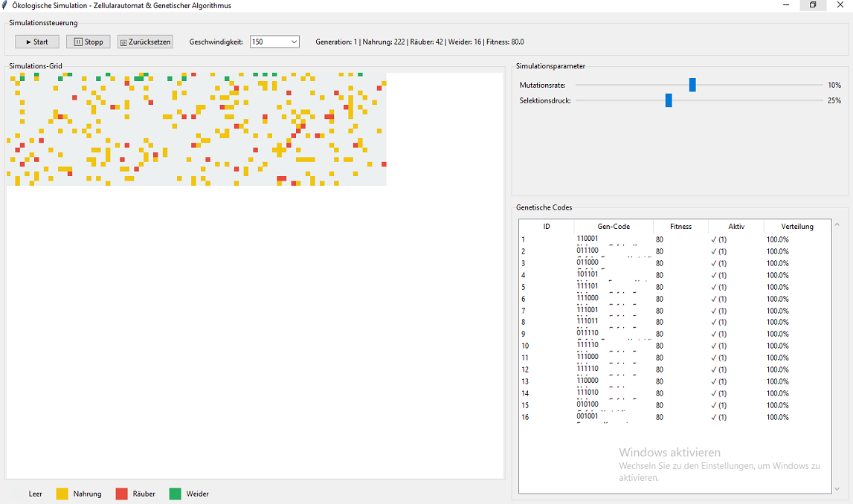This screenshot has height=504, width=853.
Task: Click the yellow Nahrung legend swatch
Action: pos(62,494)
